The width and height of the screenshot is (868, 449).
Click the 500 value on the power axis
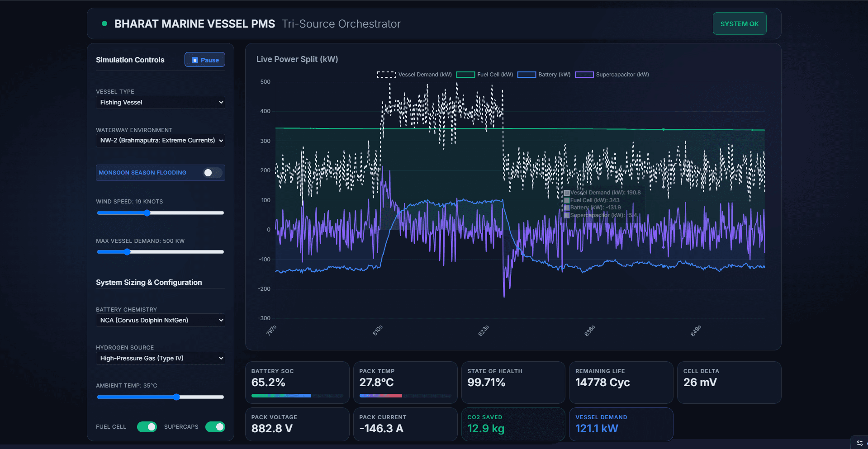265,82
